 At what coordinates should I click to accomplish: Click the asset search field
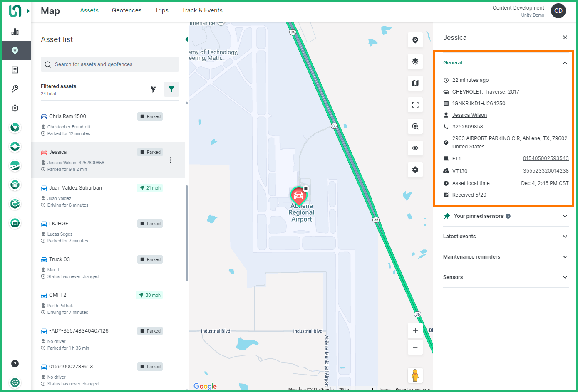coord(110,64)
